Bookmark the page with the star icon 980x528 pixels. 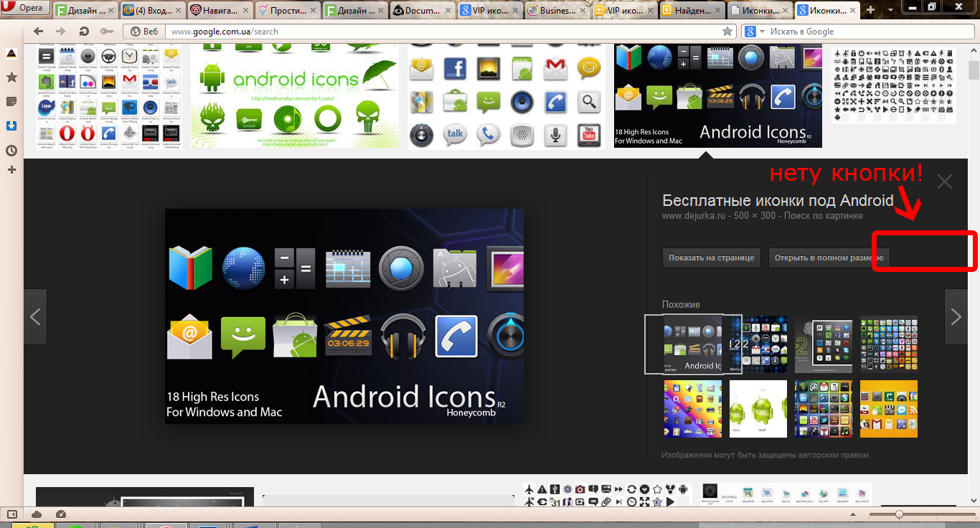click(x=727, y=32)
